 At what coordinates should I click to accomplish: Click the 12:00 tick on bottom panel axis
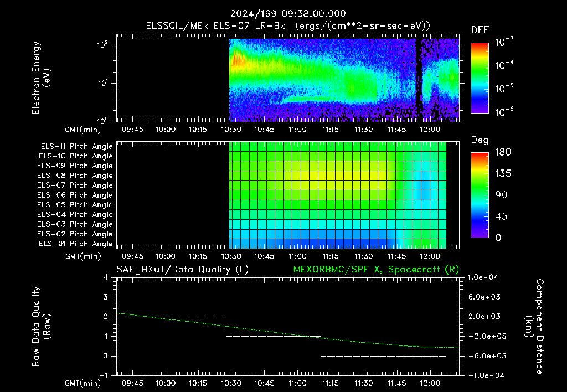tap(430, 383)
